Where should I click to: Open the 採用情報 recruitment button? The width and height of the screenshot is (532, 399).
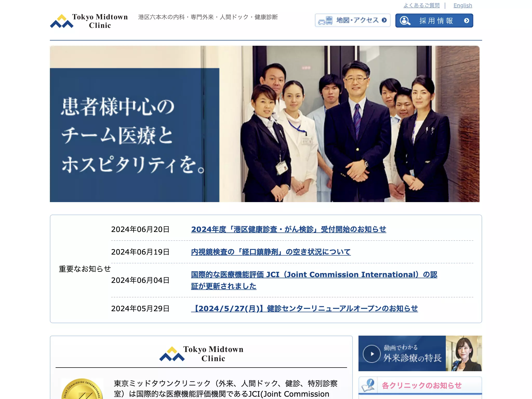point(434,21)
